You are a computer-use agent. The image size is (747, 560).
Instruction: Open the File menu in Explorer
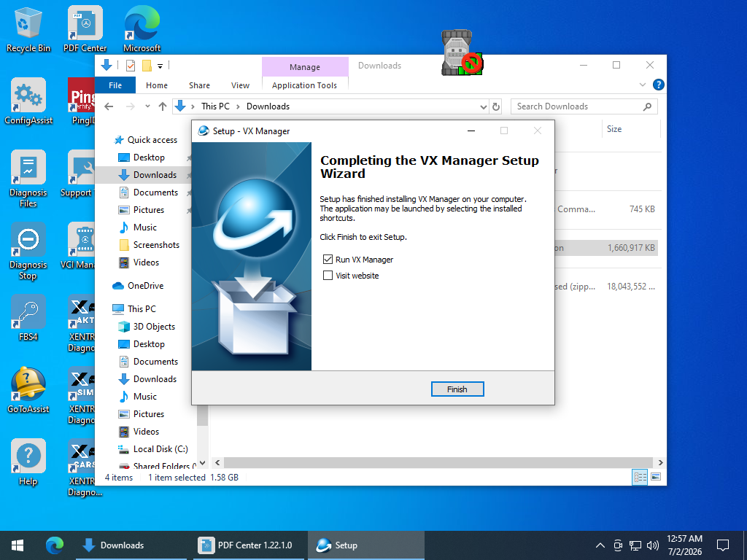[115, 85]
